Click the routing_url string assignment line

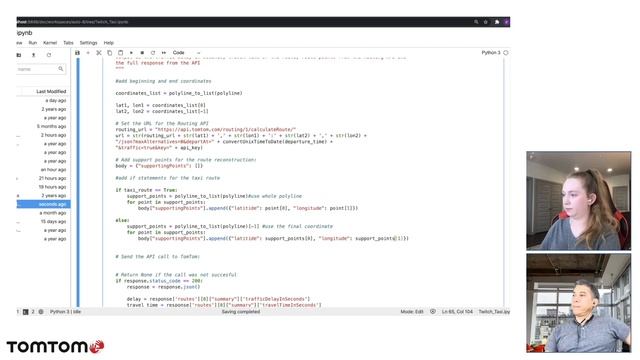click(x=205, y=129)
